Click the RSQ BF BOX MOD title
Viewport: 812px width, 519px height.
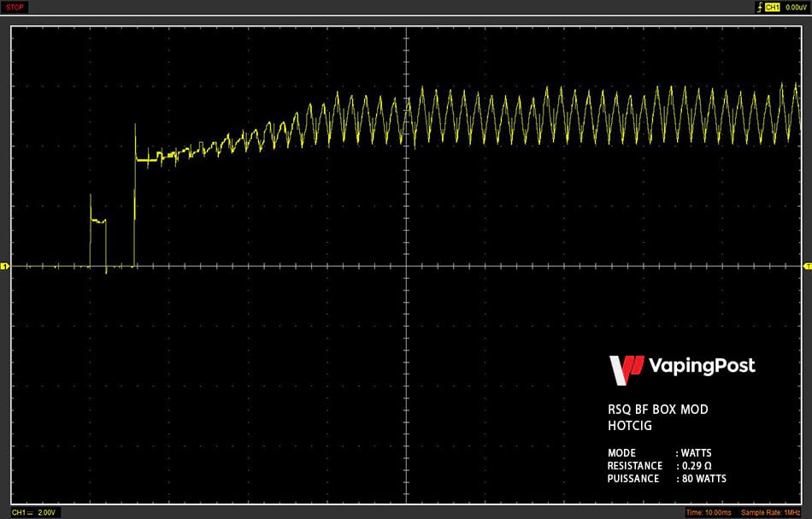click(x=657, y=410)
